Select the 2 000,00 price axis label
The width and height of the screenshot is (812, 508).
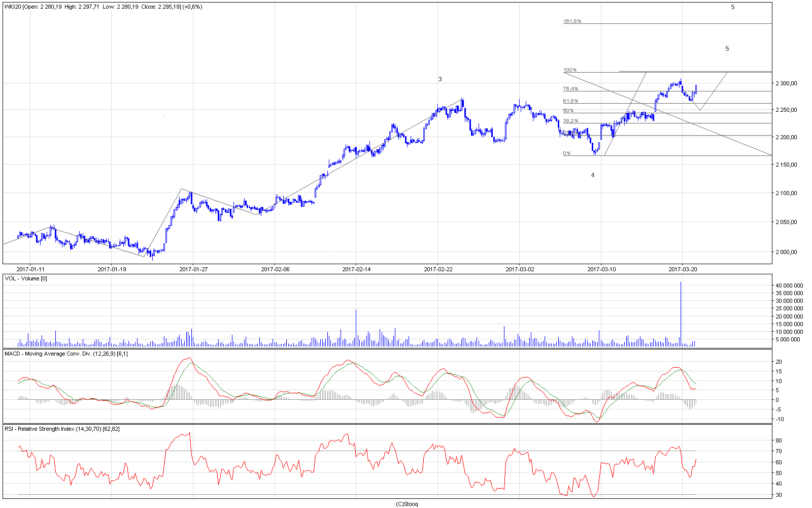pyautogui.click(x=786, y=252)
